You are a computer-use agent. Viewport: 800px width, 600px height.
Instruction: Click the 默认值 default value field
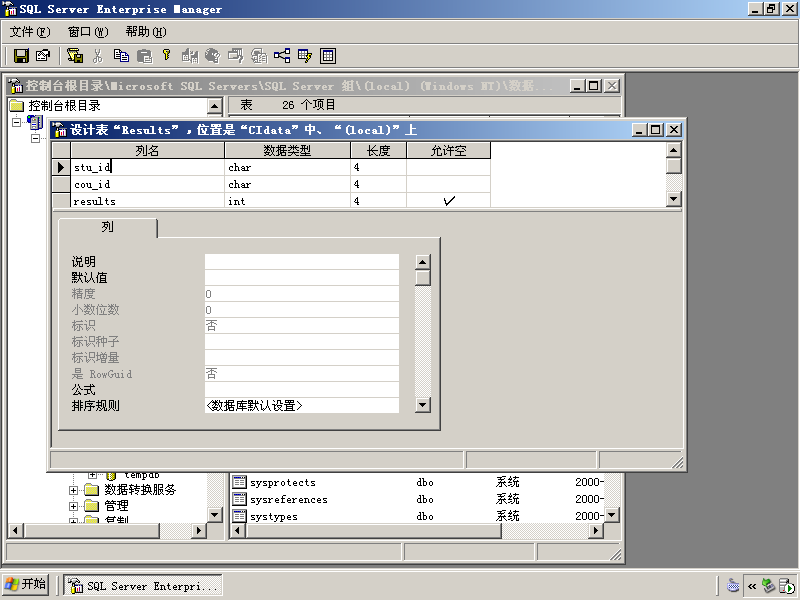pos(302,278)
